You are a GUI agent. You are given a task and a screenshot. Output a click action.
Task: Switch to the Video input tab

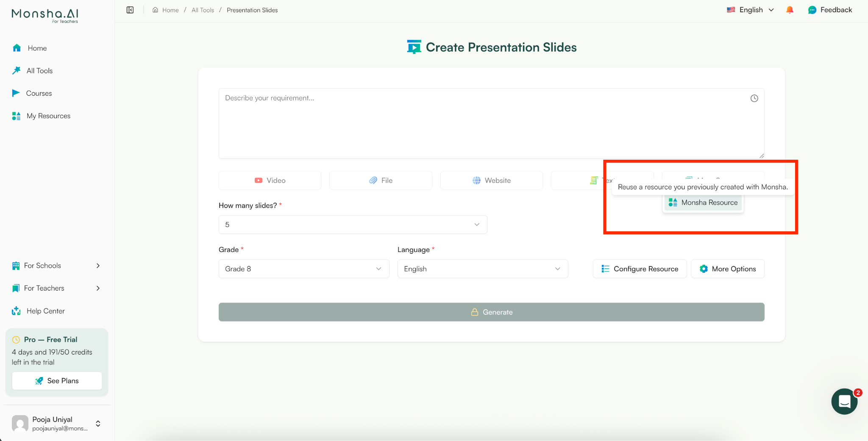pos(270,180)
